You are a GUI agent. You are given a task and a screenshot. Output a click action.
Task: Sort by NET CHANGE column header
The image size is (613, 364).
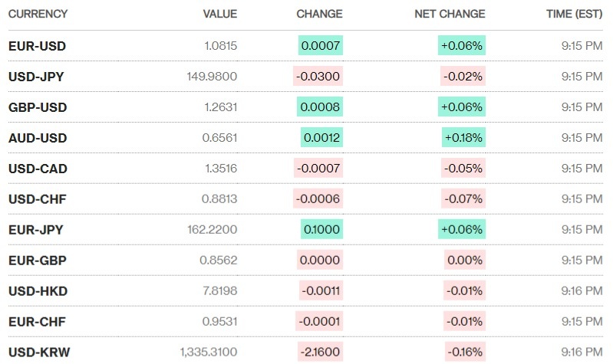pos(450,14)
